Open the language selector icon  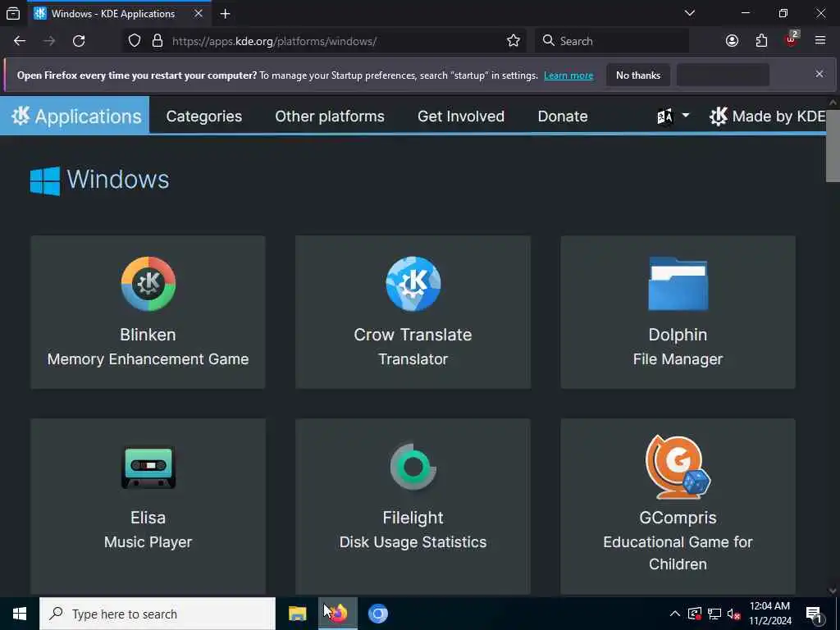point(672,116)
